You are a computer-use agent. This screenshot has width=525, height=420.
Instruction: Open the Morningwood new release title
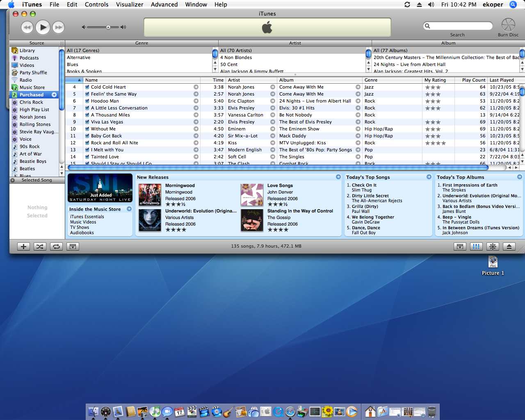point(180,185)
